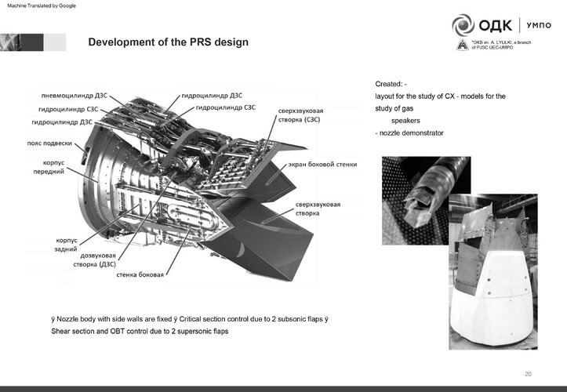Click the right label 'гидроцилиндр СЗС'

click(x=226, y=107)
